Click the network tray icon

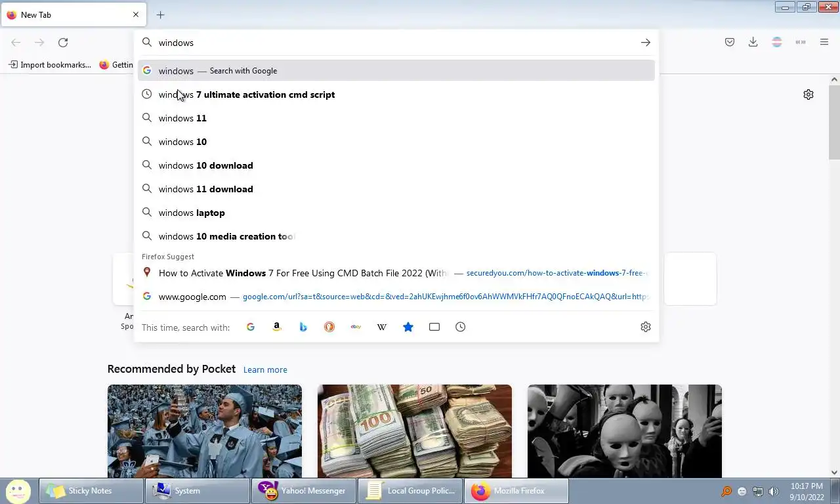(758, 491)
